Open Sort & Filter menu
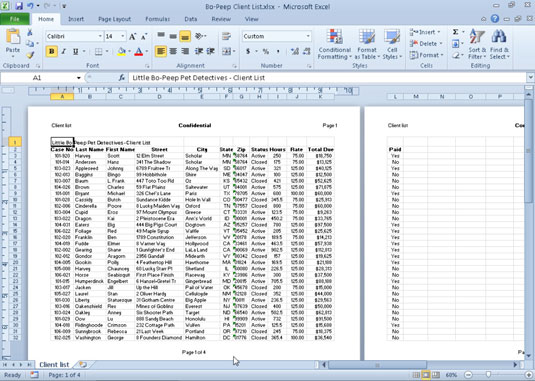This screenshot has height=381, width=535. pos(477,44)
